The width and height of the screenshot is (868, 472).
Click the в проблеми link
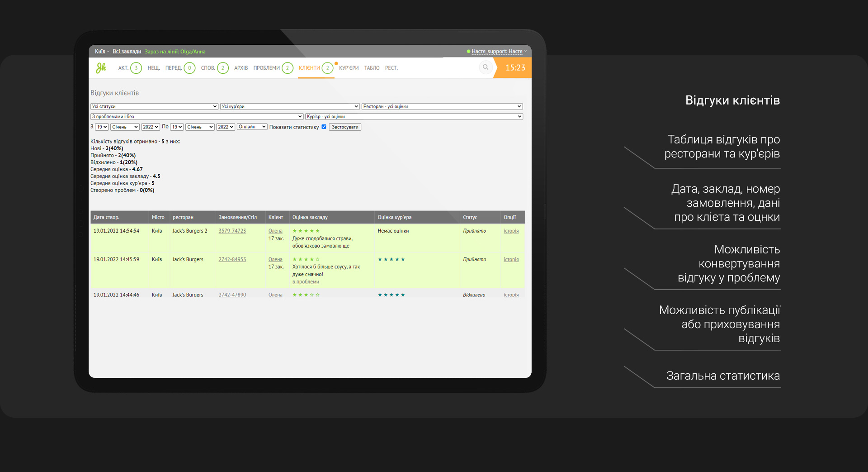coord(306,281)
